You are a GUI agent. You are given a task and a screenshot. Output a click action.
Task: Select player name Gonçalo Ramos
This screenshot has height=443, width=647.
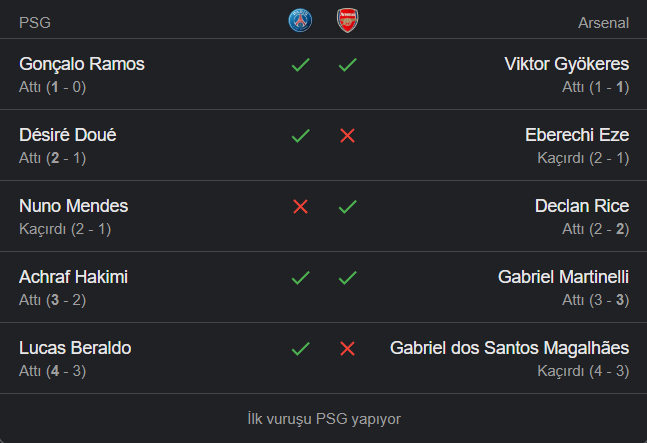pos(82,64)
